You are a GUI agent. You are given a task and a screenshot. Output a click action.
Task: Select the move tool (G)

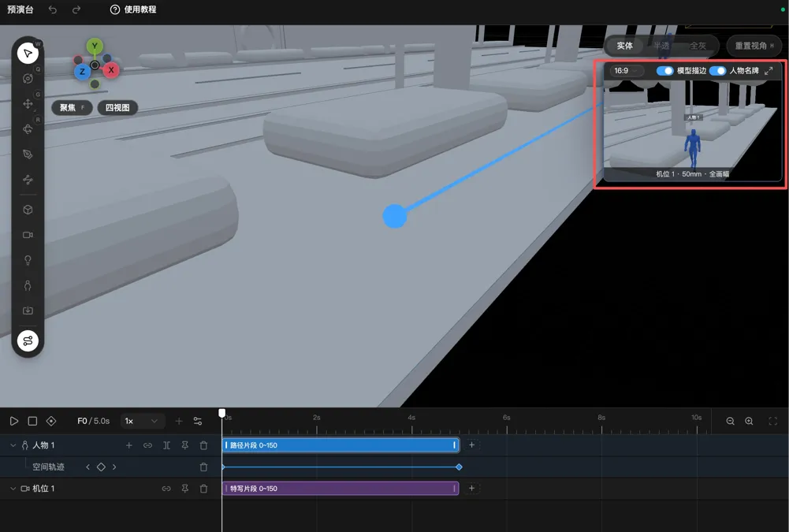coord(28,104)
